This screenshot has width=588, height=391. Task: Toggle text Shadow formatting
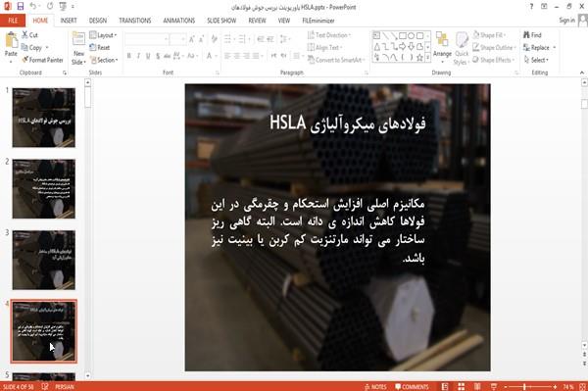[158, 56]
